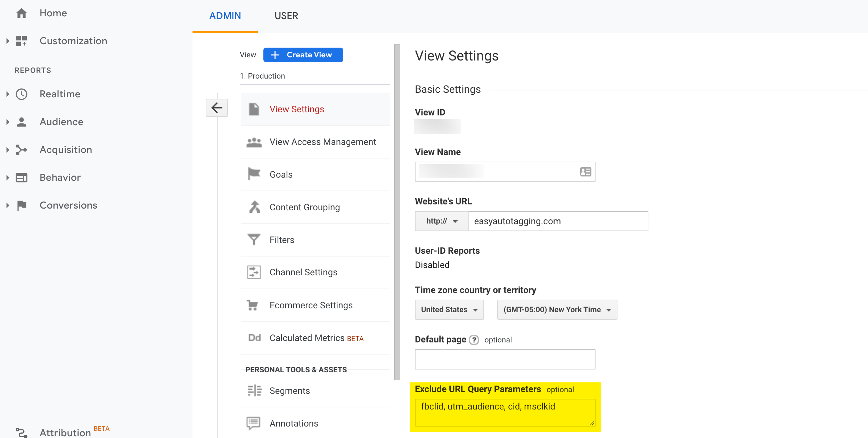This screenshot has height=438, width=868.
Task: Expand the Realtime reports arrow
Action: pyautogui.click(x=8, y=94)
